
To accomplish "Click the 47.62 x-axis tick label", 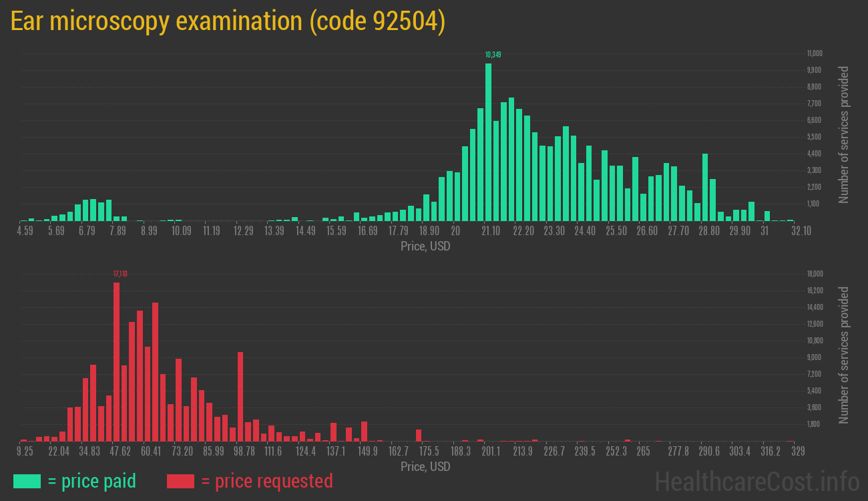I will pos(120,451).
